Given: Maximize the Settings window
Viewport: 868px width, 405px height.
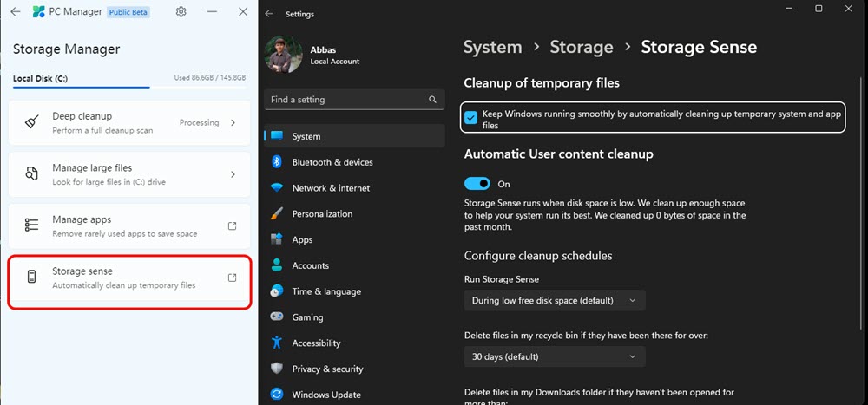Looking at the screenshot, I should coord(819,9).
